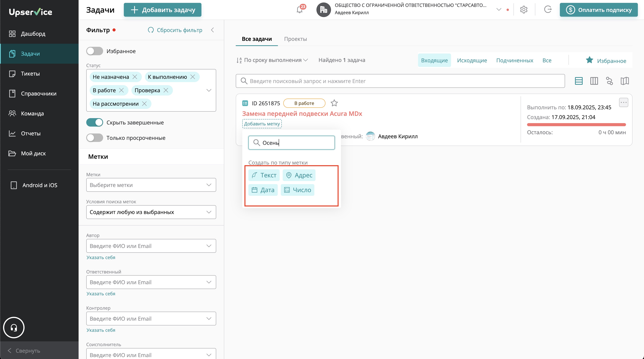Expand the company account dropdown arrow
This screenshot has height=359, width=644.
pyautogui.click(x=499, y=10)
